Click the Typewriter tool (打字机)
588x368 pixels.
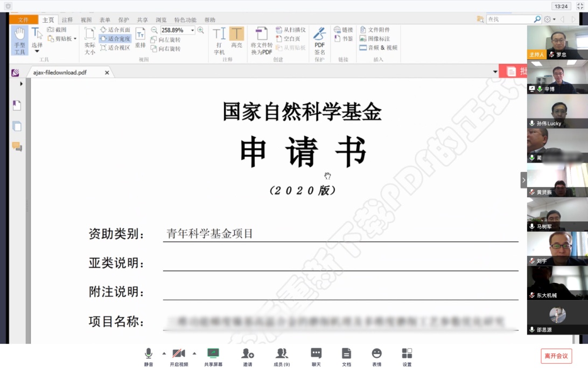point(219,41)
